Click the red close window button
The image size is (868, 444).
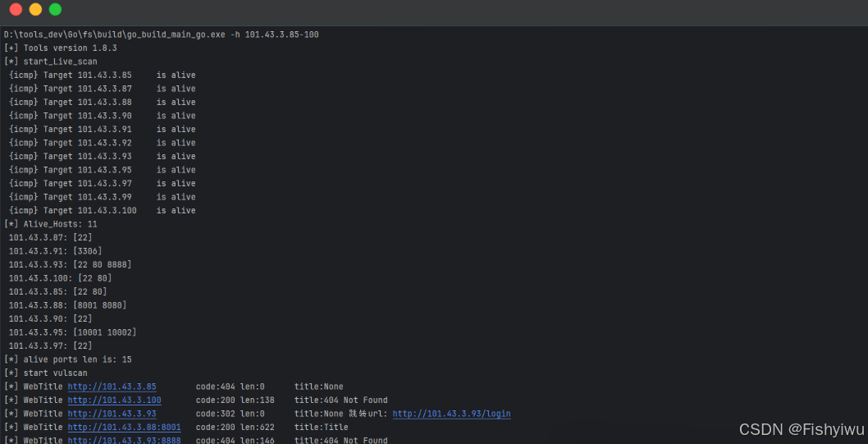16,9
